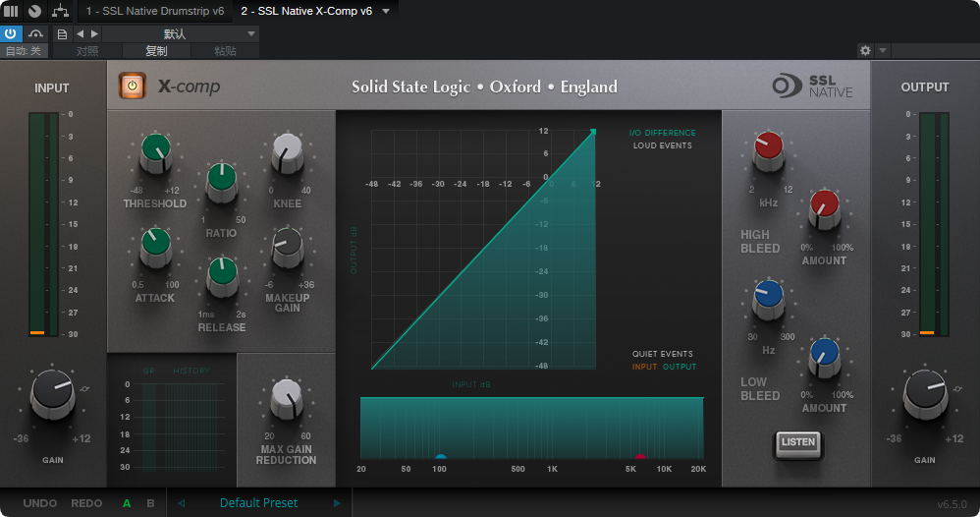Click the teal OUTPUT legend label
The height and width of the screenshot is (517, 980).
(x=680, y=367)
